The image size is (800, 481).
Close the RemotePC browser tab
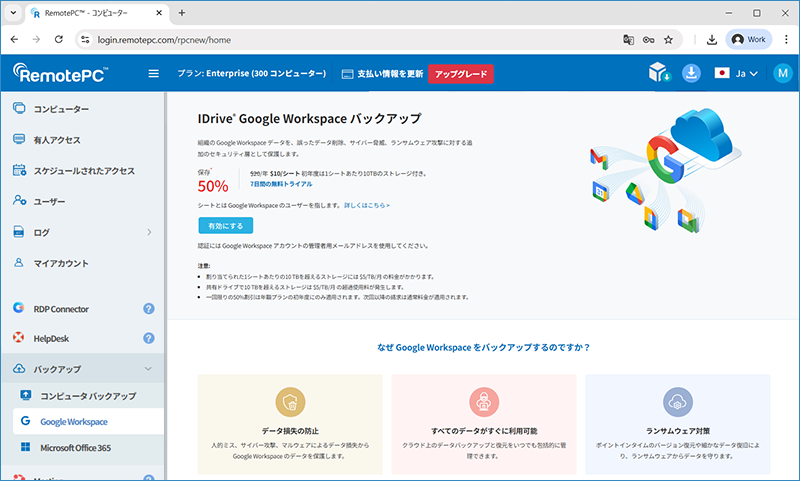click(x=159, y=13)
